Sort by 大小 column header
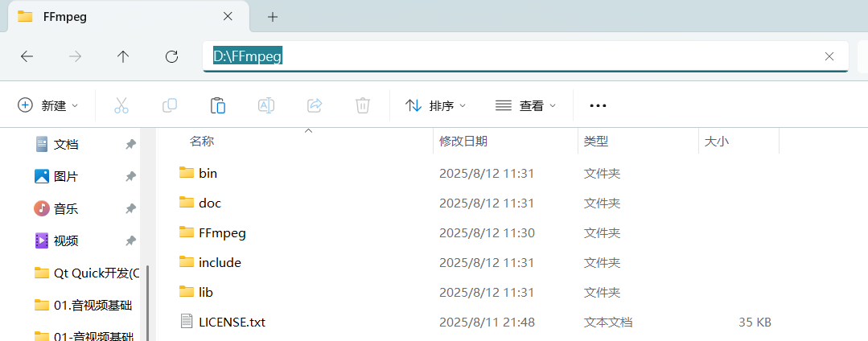 pyautogui.click(x=716, y=142)
